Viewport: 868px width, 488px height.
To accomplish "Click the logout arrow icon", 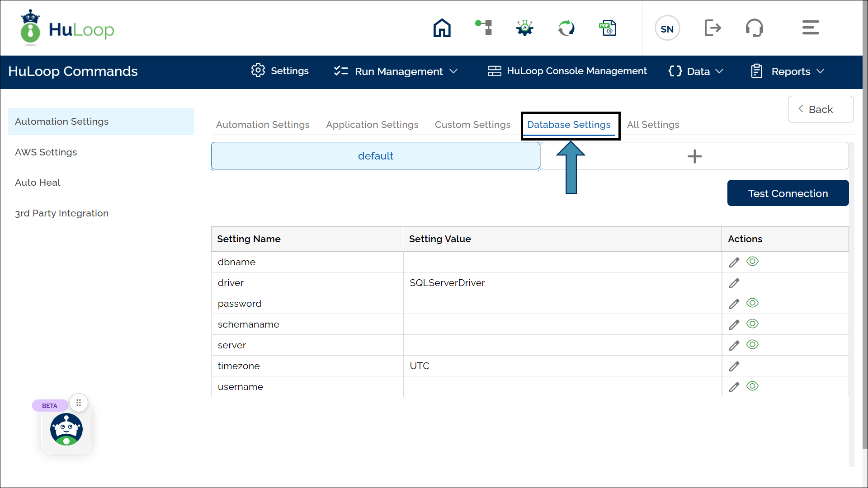I will tap(712, 28).
